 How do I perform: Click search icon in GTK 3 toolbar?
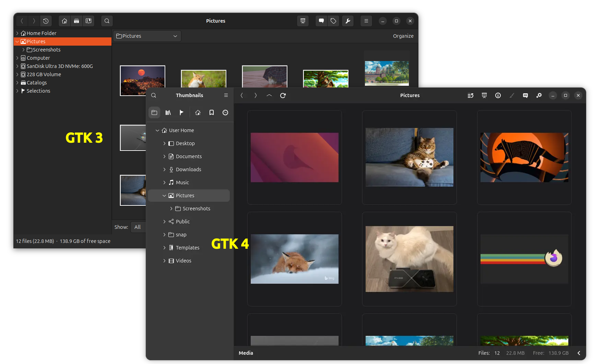click(x=107, y=21)
